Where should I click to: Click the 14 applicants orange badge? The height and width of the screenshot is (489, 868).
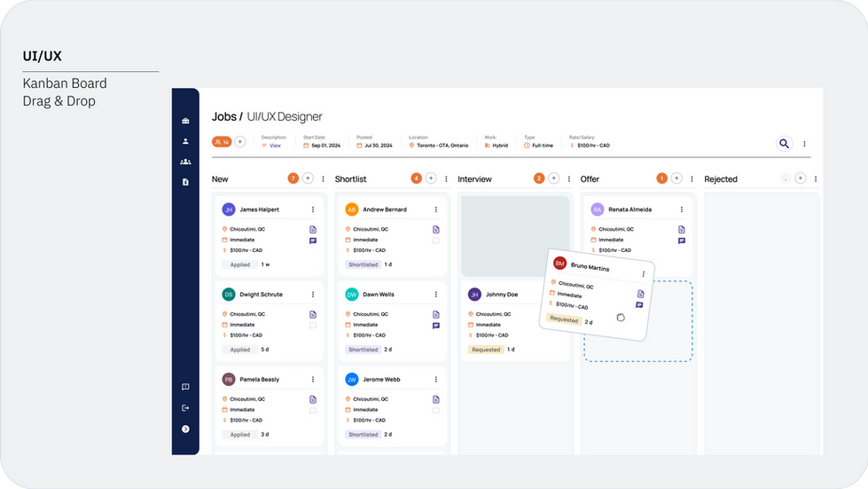point(222,142)
